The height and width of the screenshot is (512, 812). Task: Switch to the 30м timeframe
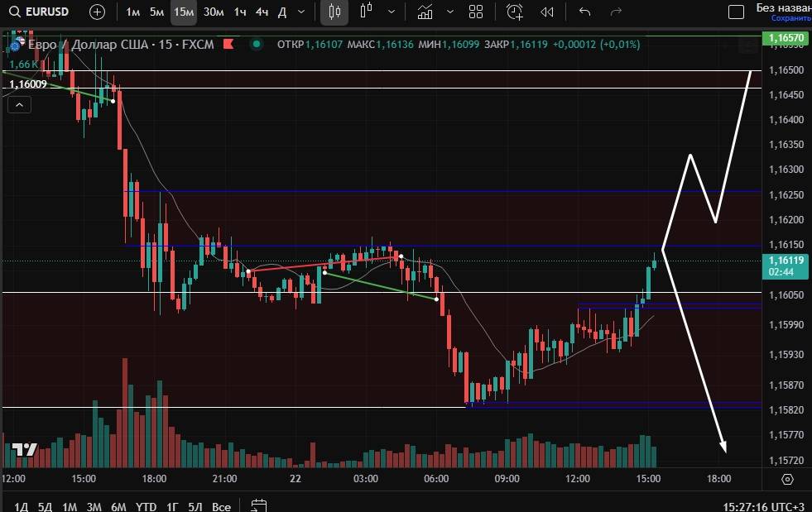point(213,12)
